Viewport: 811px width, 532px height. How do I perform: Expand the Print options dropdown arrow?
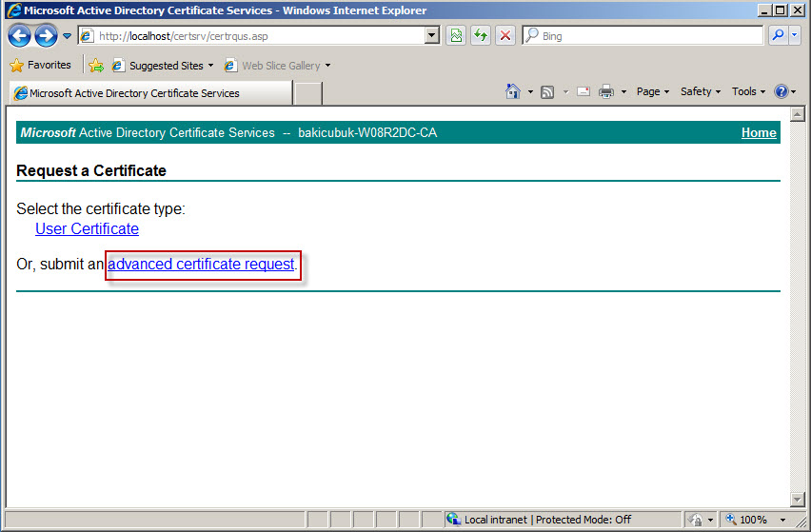(x=623, y=92)
